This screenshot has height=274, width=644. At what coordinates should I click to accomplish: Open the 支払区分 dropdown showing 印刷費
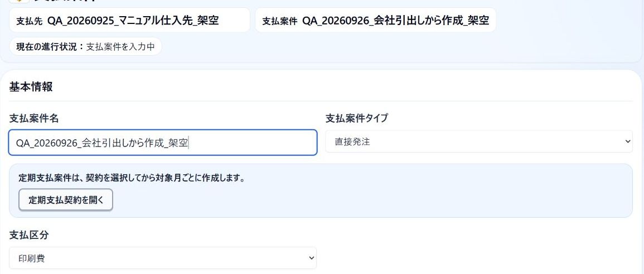click(163, 258)
